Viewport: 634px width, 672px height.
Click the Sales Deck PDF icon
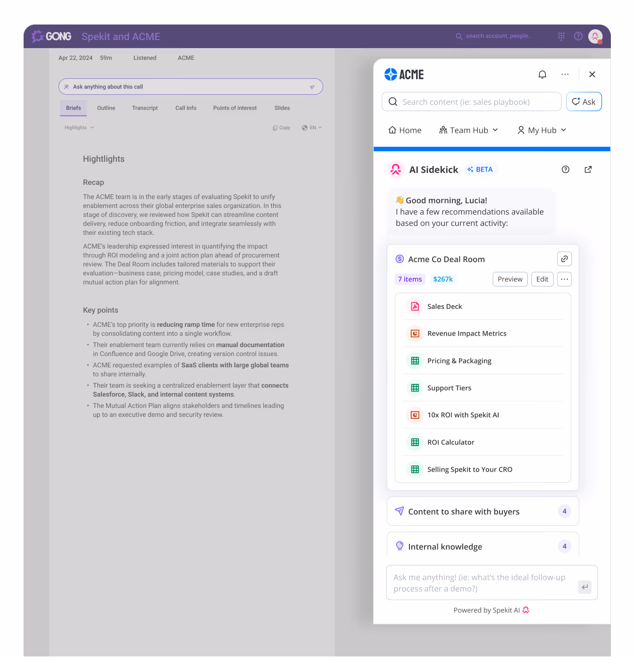415,307
